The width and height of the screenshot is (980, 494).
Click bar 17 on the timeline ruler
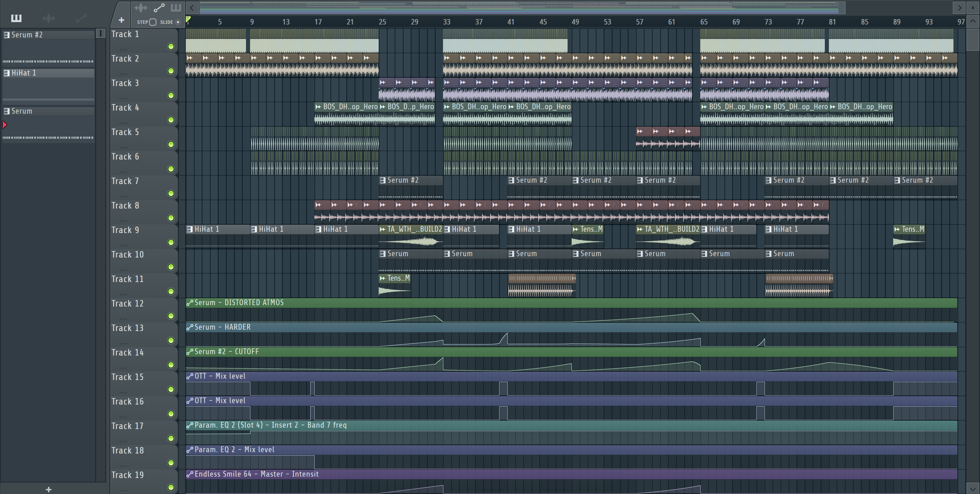click(x=318, y=22)
